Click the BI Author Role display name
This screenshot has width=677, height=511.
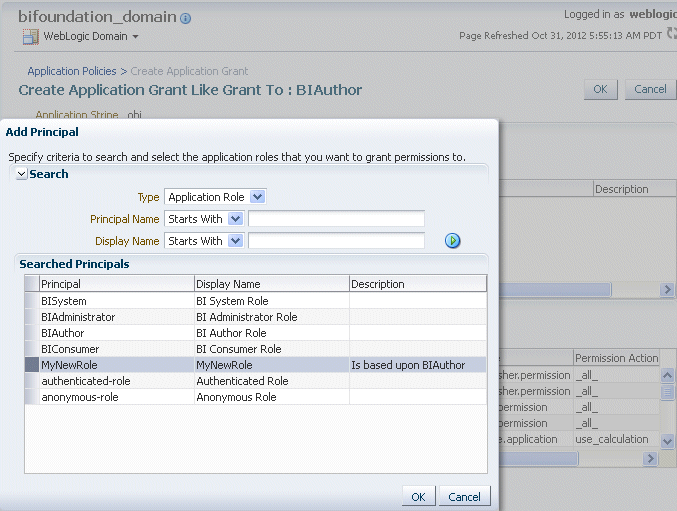[x=231, y=333]
